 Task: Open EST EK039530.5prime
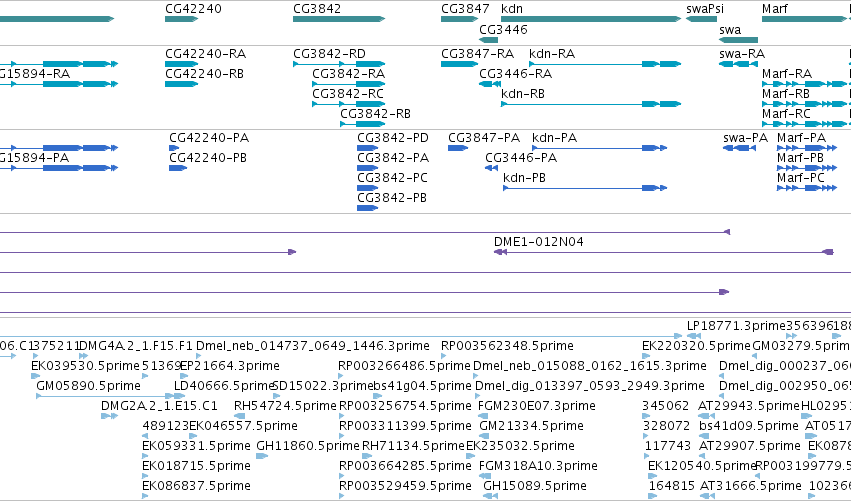click(85, 366)
